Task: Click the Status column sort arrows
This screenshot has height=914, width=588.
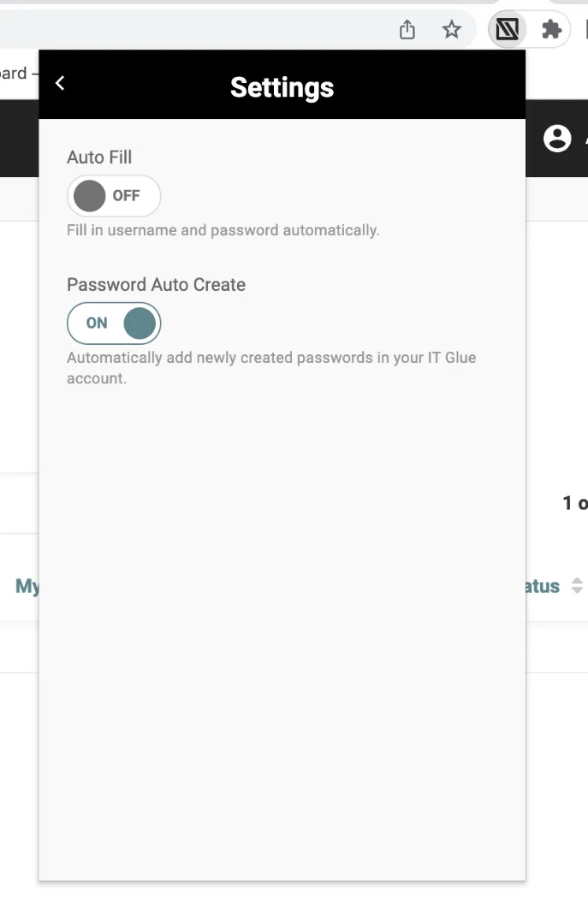Action: point(577,586)
